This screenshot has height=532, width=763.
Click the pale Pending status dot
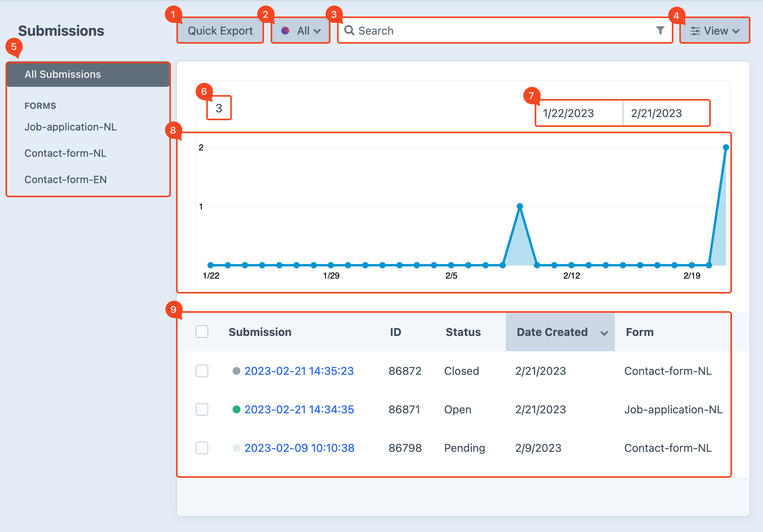coord(236,448)
